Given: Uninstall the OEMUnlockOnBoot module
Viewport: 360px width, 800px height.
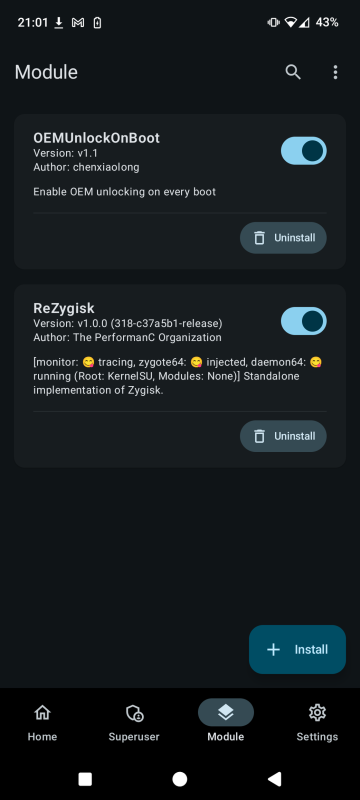Looking at the screenshot, I should pyautogui.click(x=284, y=238).
